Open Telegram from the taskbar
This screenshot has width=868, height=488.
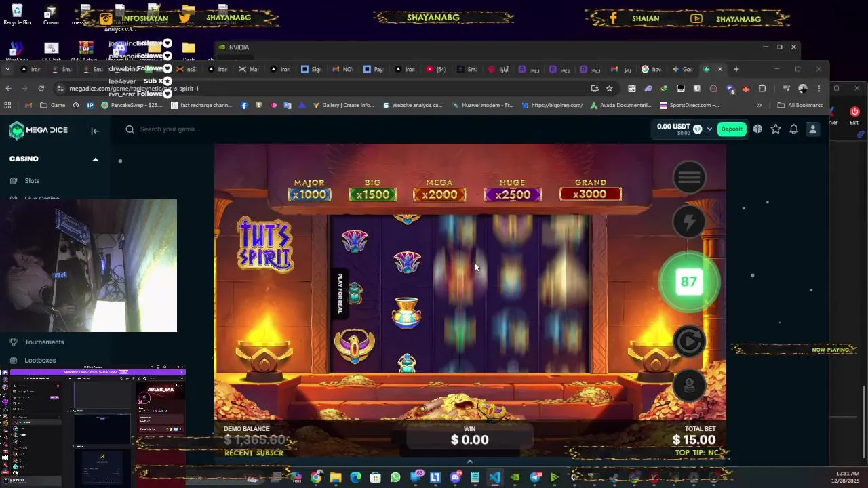535,477
